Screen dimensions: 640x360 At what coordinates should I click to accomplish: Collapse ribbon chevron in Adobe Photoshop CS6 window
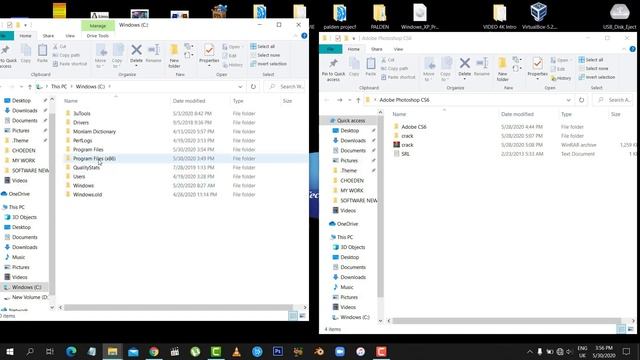[x=624, y=49]
